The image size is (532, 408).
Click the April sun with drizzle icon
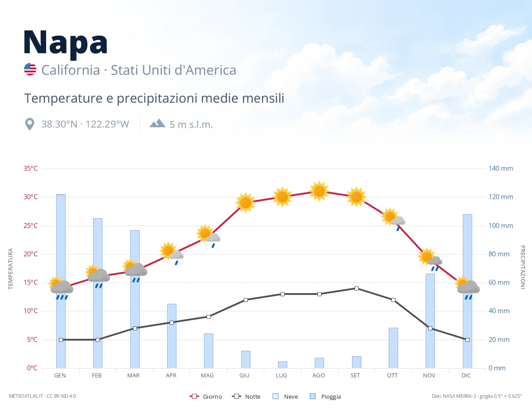(171, 254)
